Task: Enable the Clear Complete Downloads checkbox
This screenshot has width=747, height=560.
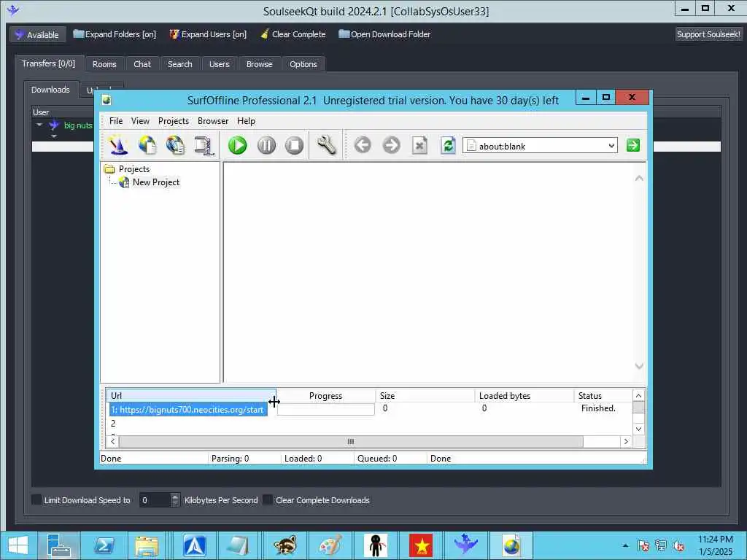Action: [268, 499]
